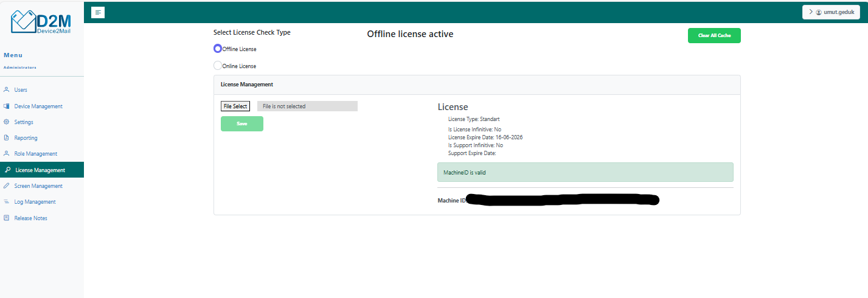Click the Users person icon
The width and height of the screenshot is (868, 298).
point(6,89)
